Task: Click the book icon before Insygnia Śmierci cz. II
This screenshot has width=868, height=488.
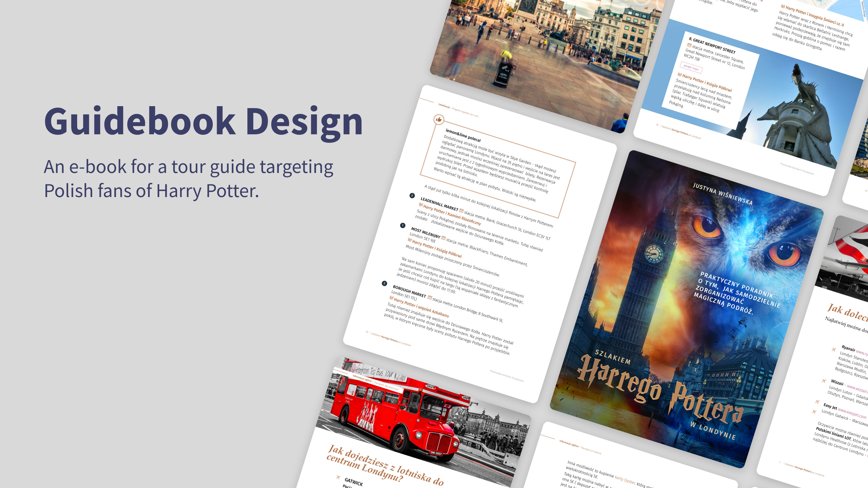Action: [x=783, y=6]
